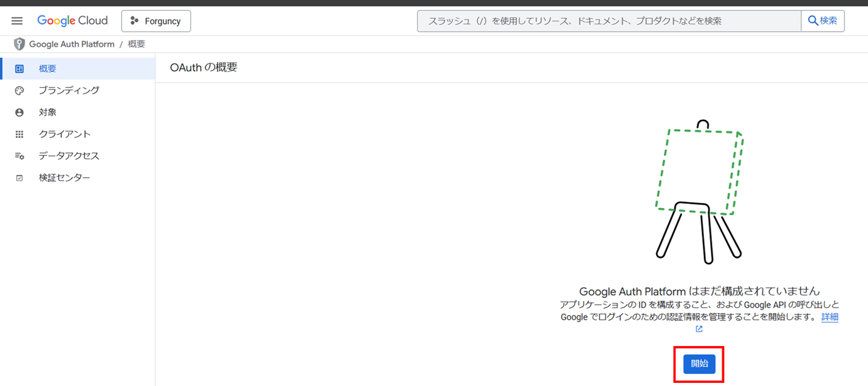Click the 対象 person icon

point(19,113)
